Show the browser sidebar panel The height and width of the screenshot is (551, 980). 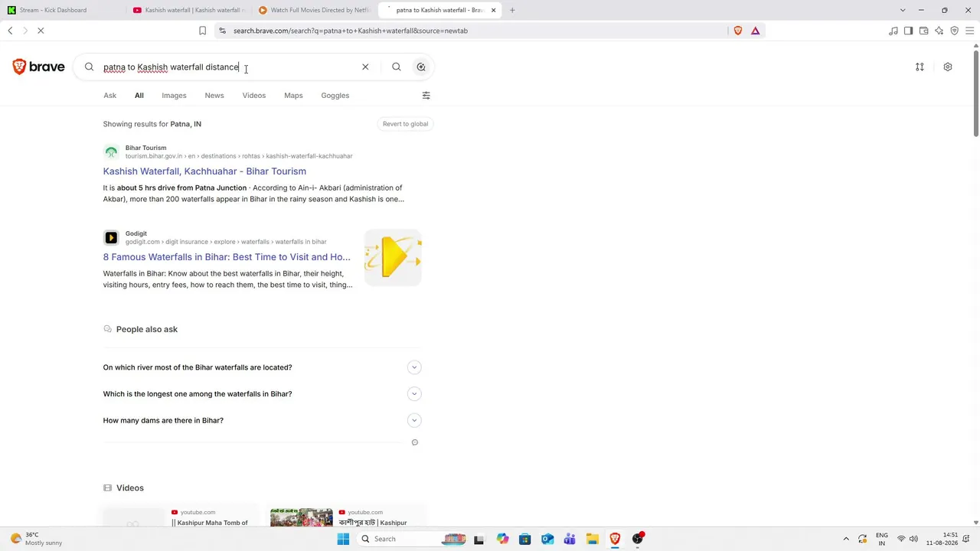coord(908,31)
